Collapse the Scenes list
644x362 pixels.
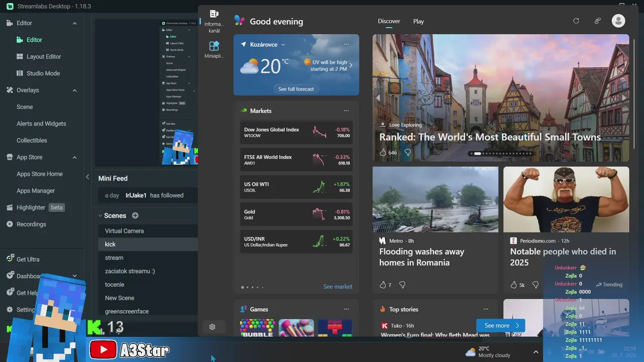tap(100, 215)
